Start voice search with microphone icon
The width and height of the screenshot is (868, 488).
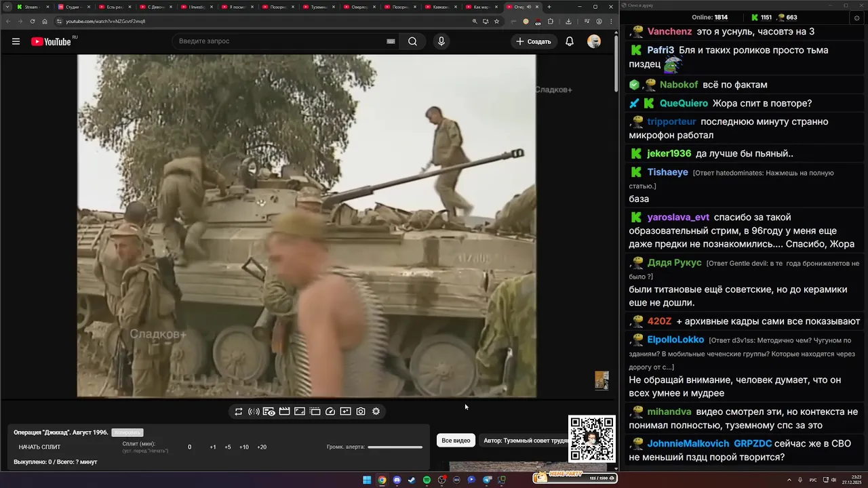click(x=441, y=41)
